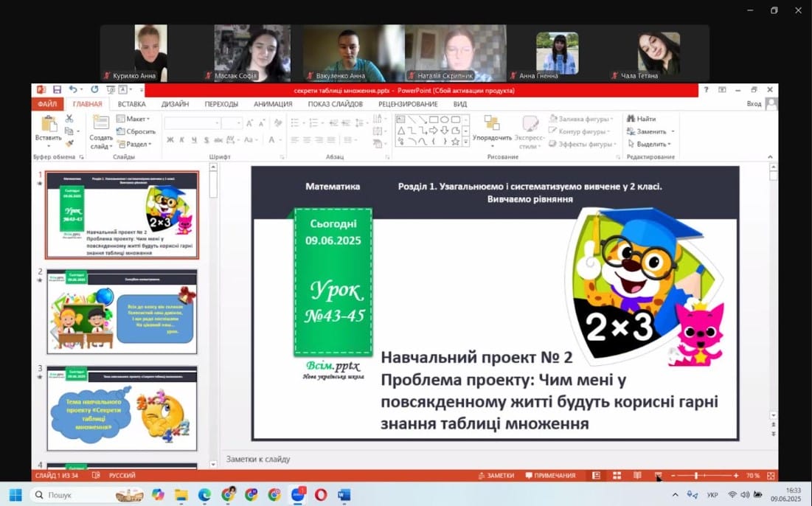Toggle numbered list formatting
This screenshot has height=506, width=812.
click(x=315, y=123)
